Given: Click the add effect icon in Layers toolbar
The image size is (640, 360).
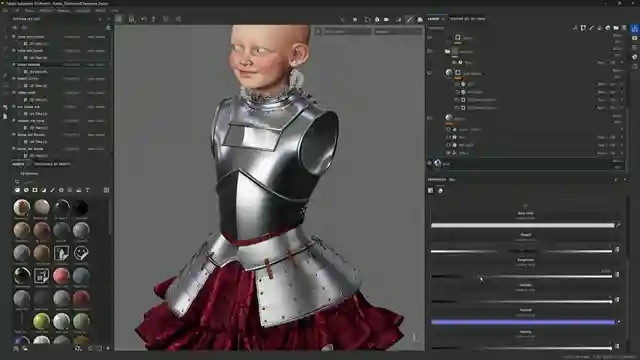Looking at the screenshot, I should pyautogui.click(x=575, y=28).
